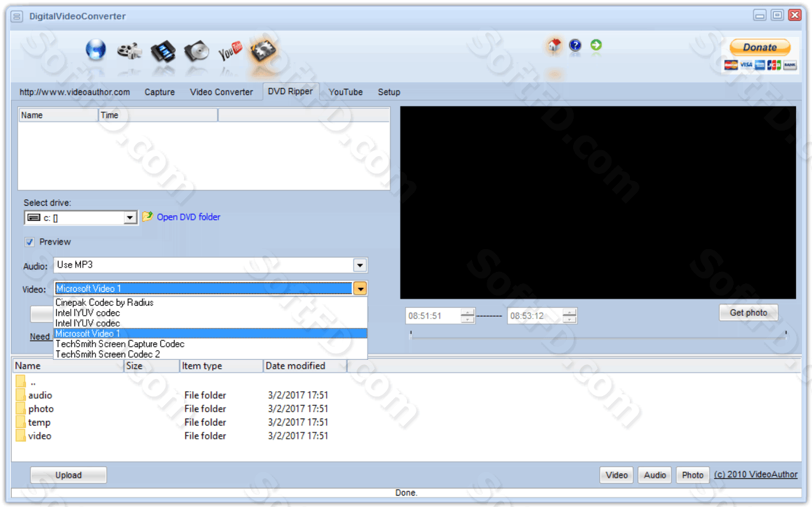
Task: Sort the file list by Date modified column
Action: click(x=305, y=366)
